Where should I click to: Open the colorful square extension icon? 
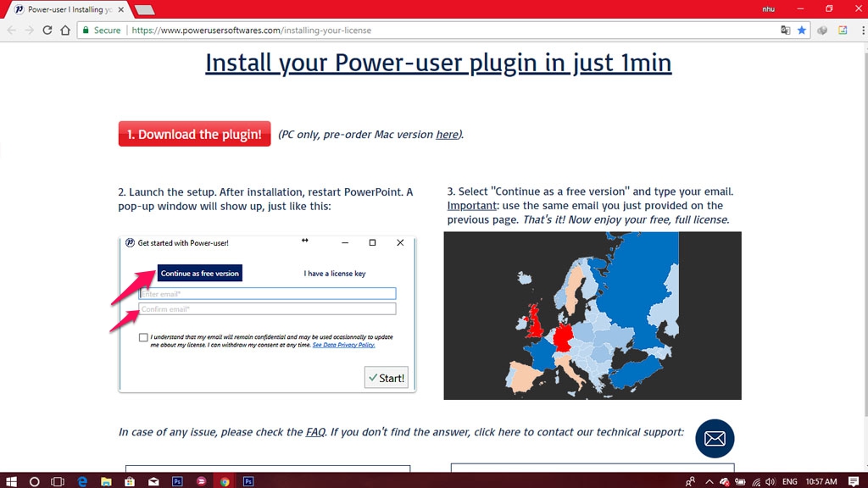coord(843,30)
